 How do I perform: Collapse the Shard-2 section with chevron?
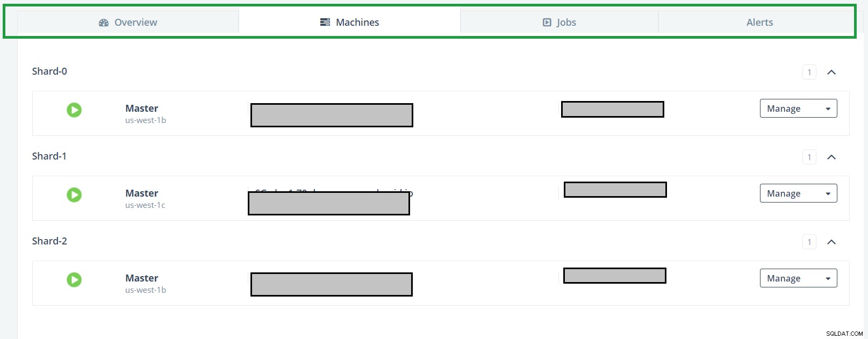click(x=831, y=242)
